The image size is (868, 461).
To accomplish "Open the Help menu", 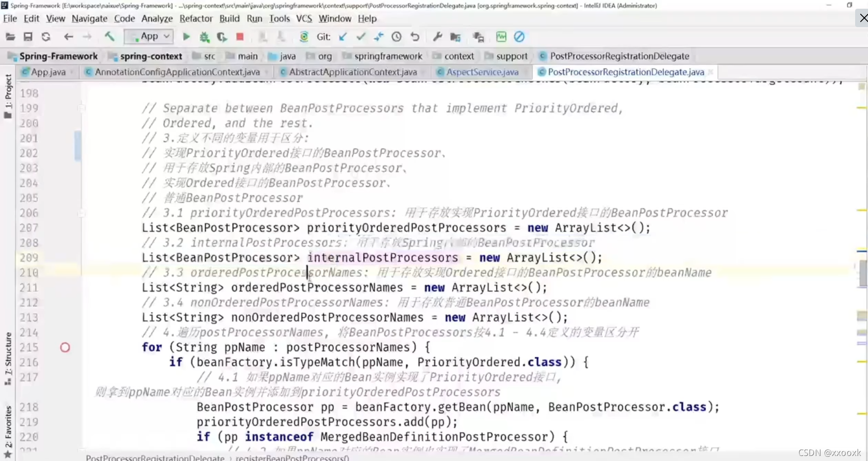I will click(367, 18).
